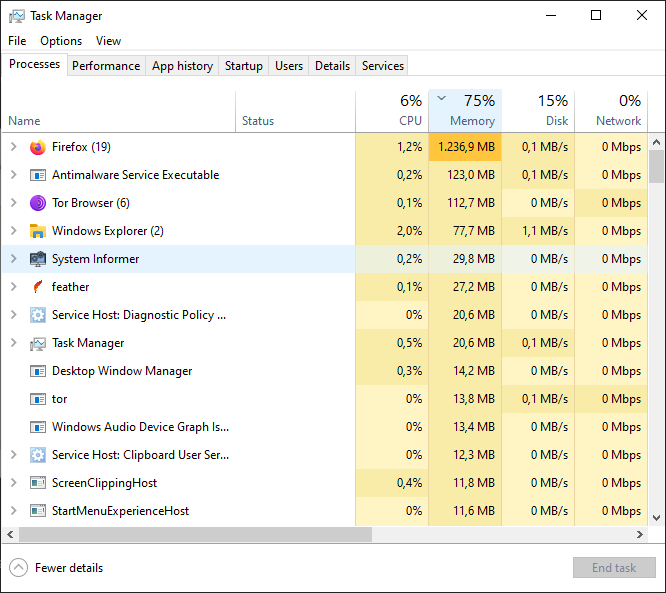The image size is (666, 593).
Task: Click the Fewer details link
Action: click(69, 568)
